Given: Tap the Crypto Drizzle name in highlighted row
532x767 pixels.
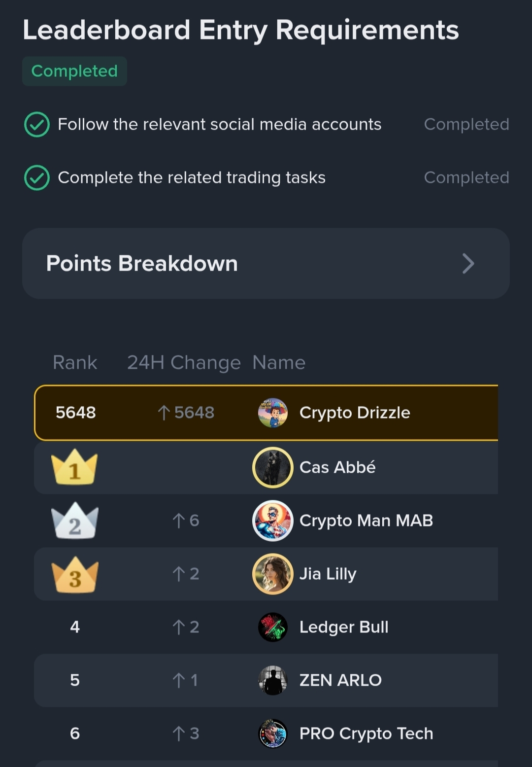Looking at the screenshot, I should 355,413.
